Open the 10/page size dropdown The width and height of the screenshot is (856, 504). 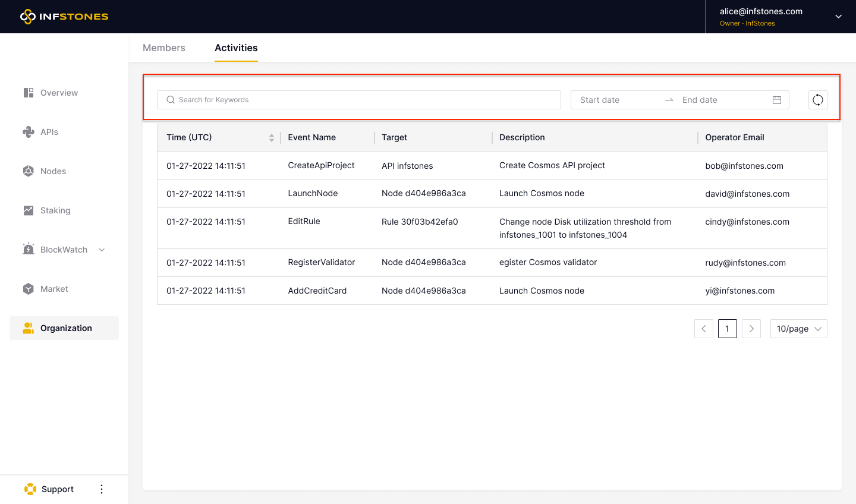click(799, 329)
